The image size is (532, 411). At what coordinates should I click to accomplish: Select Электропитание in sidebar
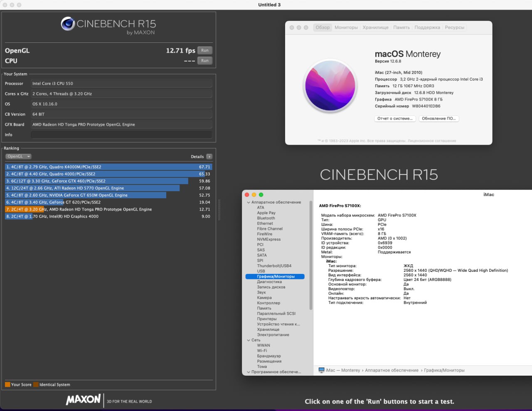273,335
